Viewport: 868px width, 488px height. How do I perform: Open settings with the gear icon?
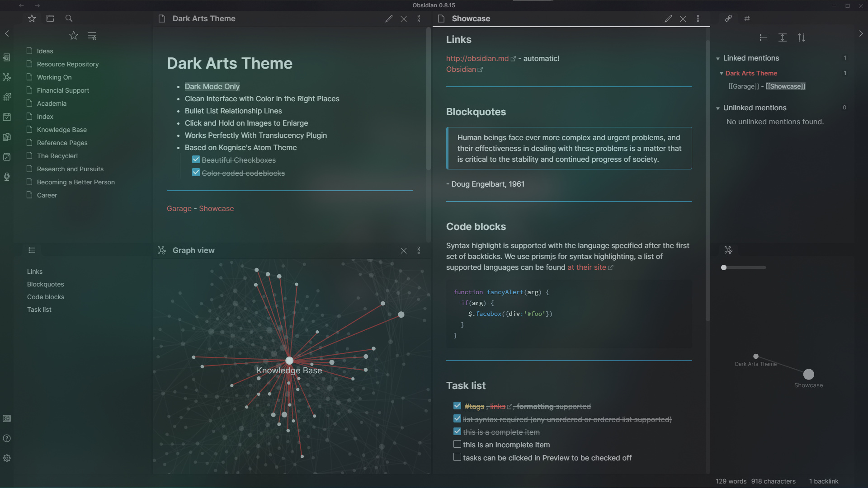click(7, 458)
